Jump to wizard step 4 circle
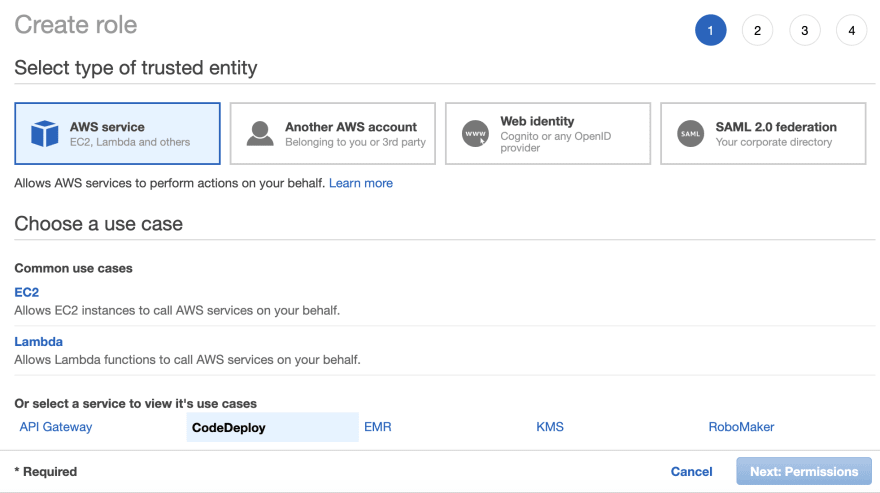Viewport: 880px width, 493px height. 852,30
